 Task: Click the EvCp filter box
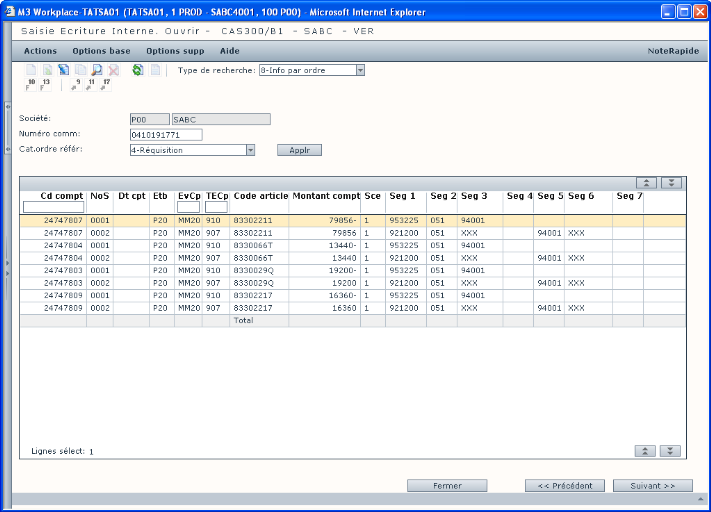click(x=188, y=207)
